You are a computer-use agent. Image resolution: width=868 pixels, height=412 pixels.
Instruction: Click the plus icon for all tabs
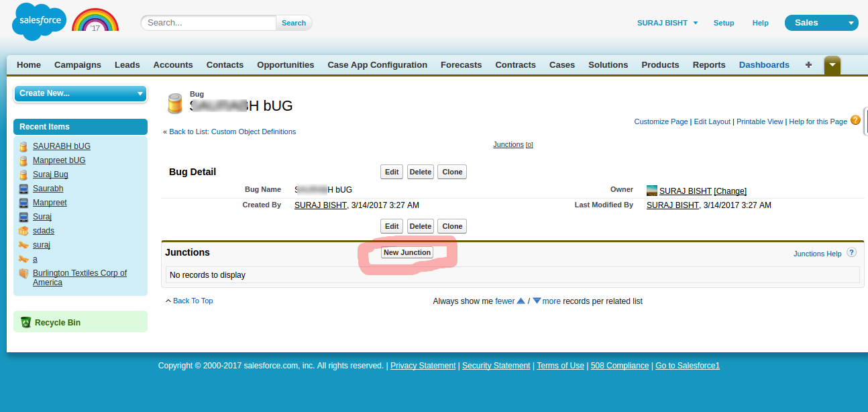pos(808,65)
